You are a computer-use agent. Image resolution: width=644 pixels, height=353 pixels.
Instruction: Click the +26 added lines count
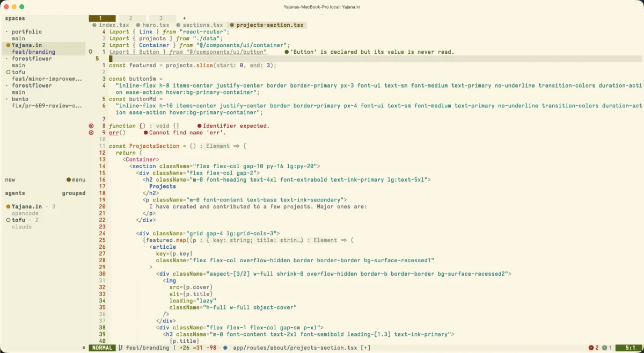pyautogui.click(x=184, y=348)
